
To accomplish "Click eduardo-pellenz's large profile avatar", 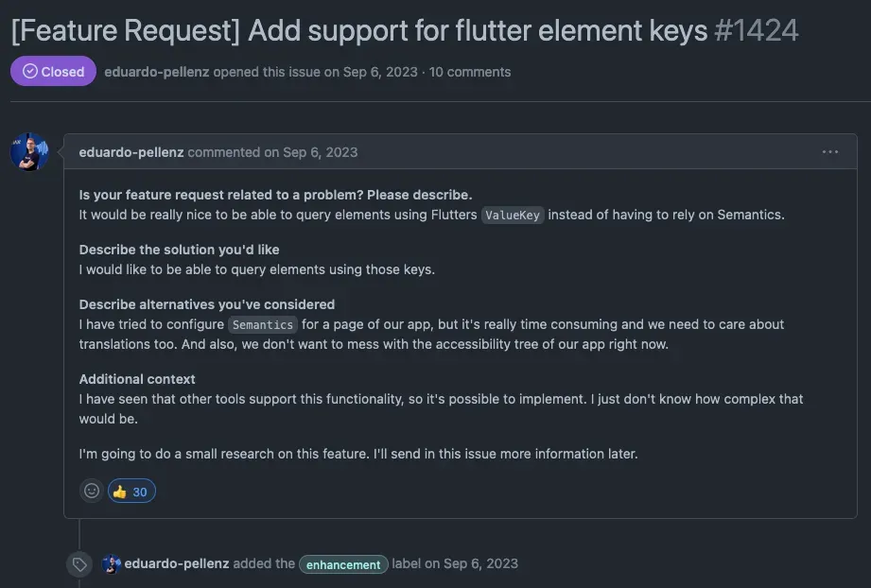I will click(x=29, y=152).
